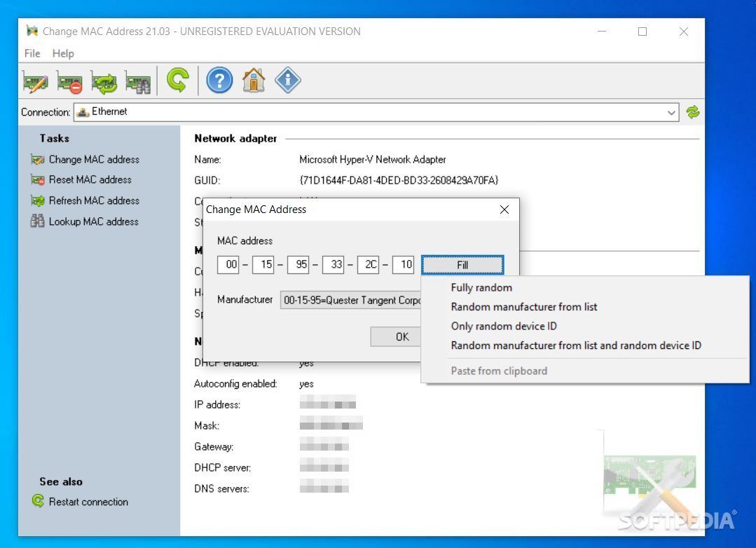Screen dimensions: 756x548
Task: Click the Mask label
Action: (207, 425)
